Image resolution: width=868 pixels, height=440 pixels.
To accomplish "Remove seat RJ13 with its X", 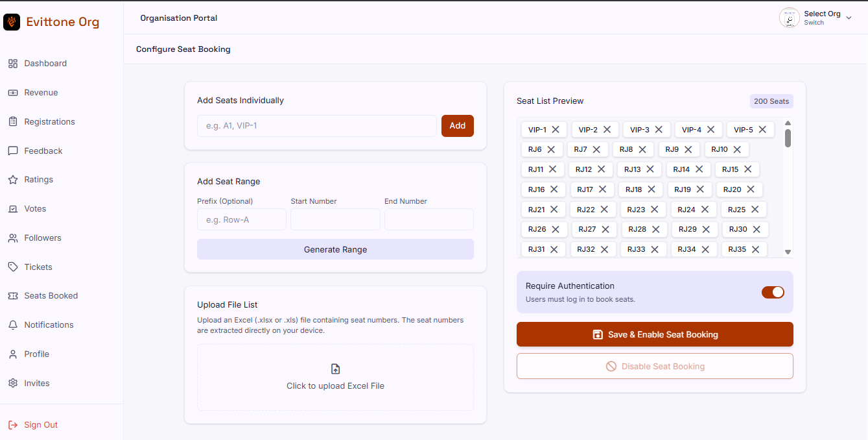I will click(650, 169).
